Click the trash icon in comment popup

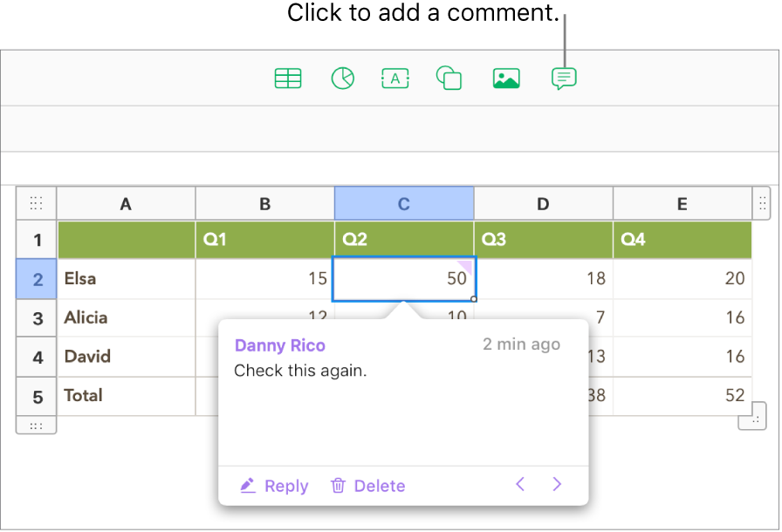click(338, 485)
